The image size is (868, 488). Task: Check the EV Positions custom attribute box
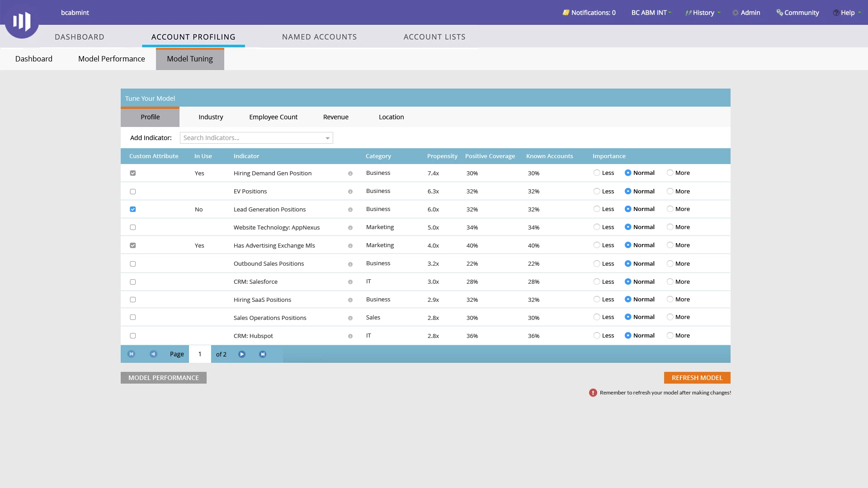pyautogui.click(x=132, y=192)
